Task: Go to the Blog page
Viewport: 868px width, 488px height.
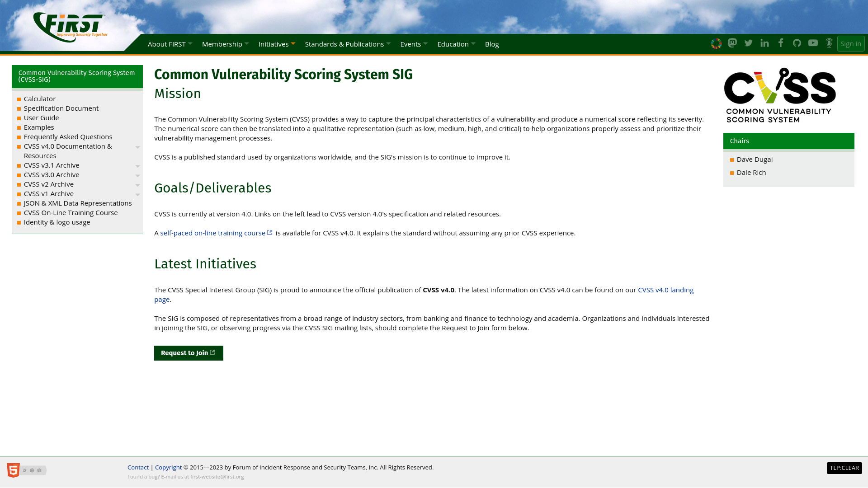Action: (x=492, y=44)
